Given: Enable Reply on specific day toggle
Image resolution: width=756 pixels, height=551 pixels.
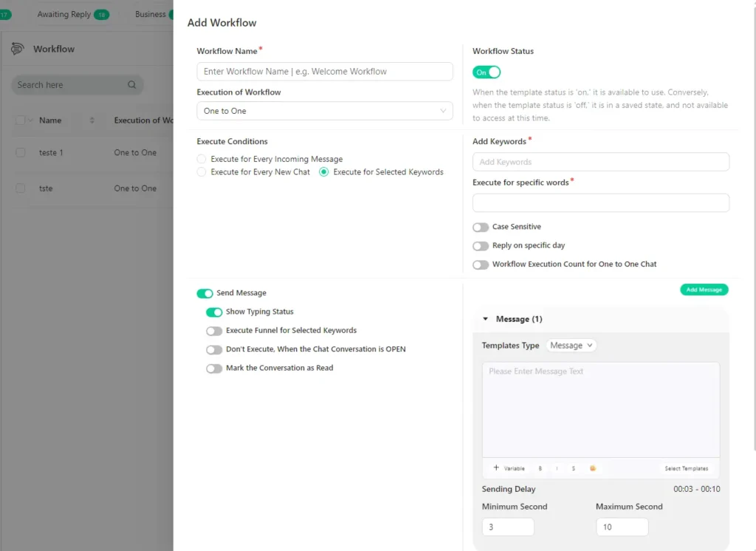Looking at the screenshot, I should [x=481, y=245].
